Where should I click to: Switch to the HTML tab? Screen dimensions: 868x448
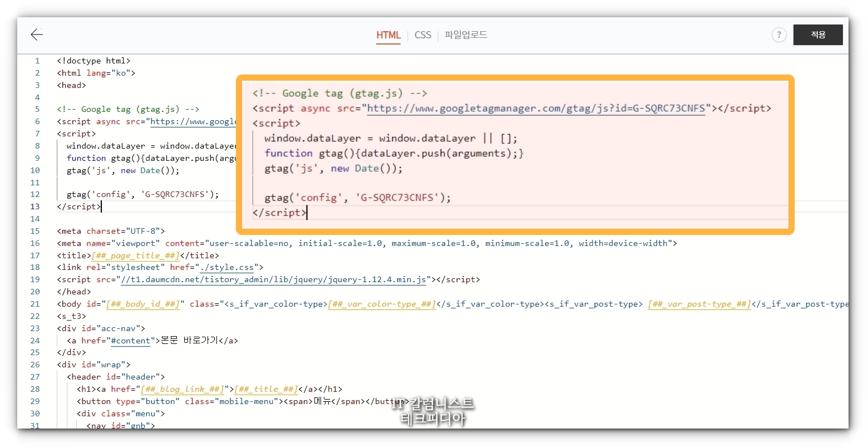(x=388, y=35)
